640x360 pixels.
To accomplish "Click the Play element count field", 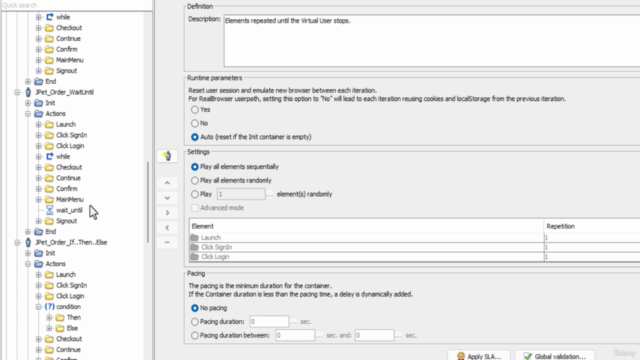I will click(x=241, y=194).
